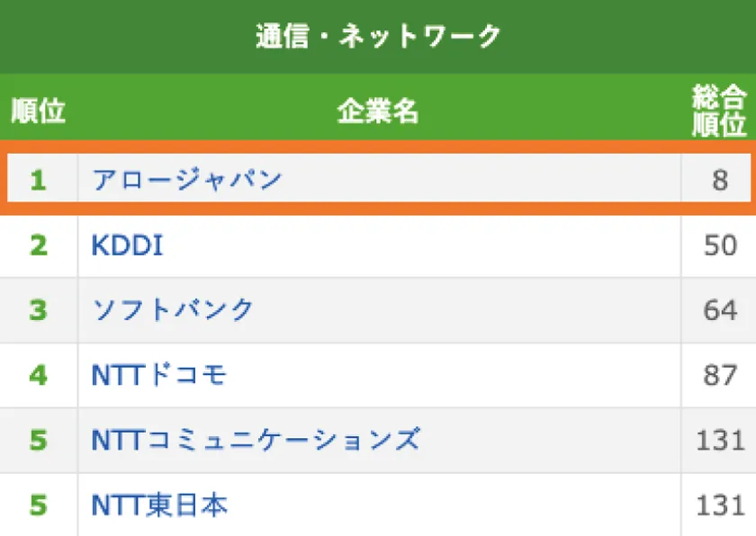Click the overall rank 8 cell
The width and height of the screenshot is (756, 536).
click(719, 180)
